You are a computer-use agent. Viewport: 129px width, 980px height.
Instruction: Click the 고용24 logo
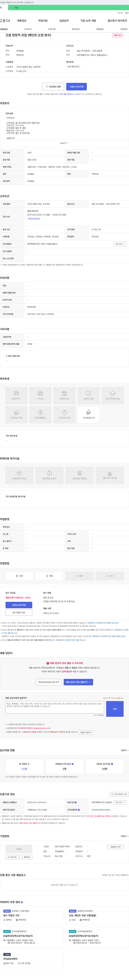coord(5,21)
